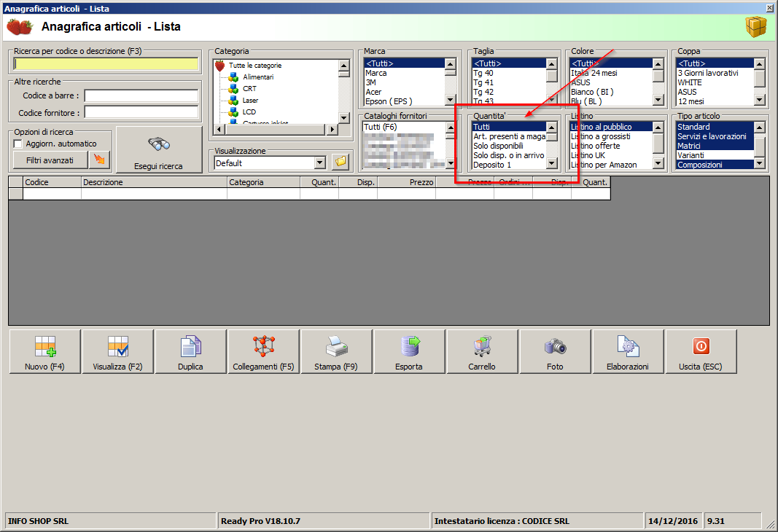The height and width of the screenshot is (532, 778).
Task: Select the Laser category
Action: tap(250, 100)
